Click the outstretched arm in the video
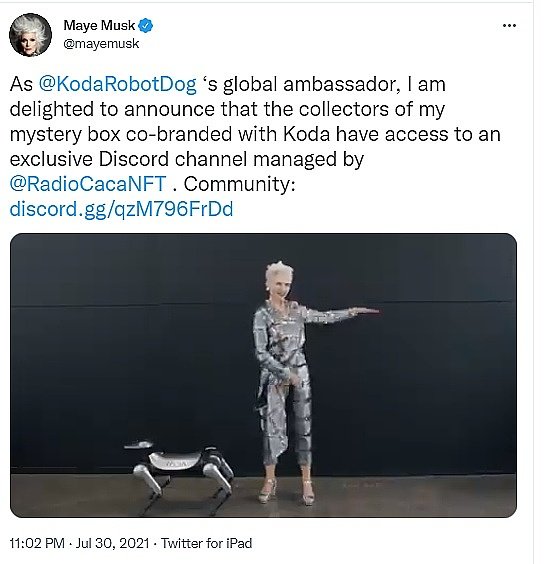Screen dimensions: 550x564 (340, 314)
